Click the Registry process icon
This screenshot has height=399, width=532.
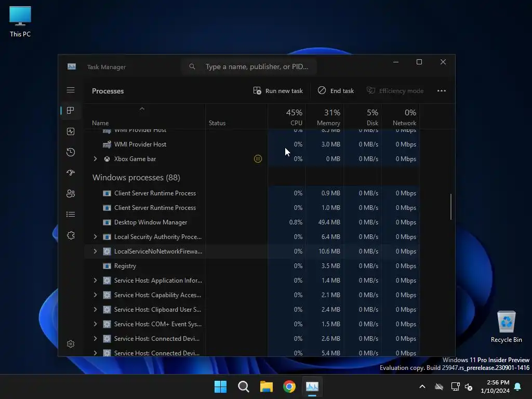click(x=107, y=266)
